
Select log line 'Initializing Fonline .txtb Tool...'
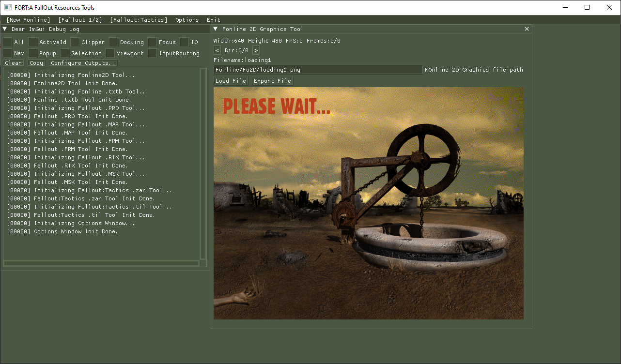(x=78, y=91)
